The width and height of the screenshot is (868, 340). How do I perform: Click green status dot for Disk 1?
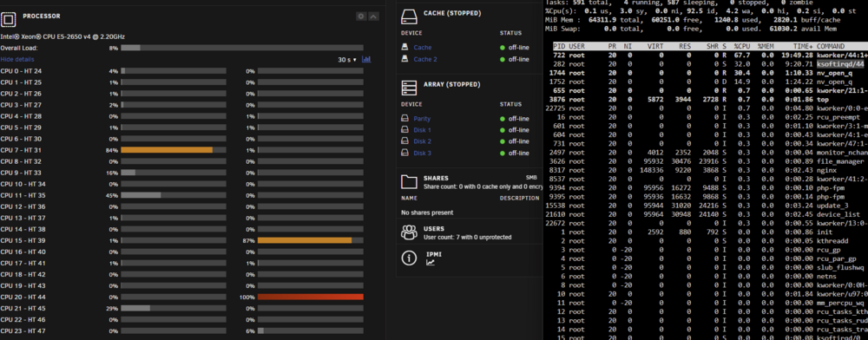pyautogui.click(x=503, y=130)
